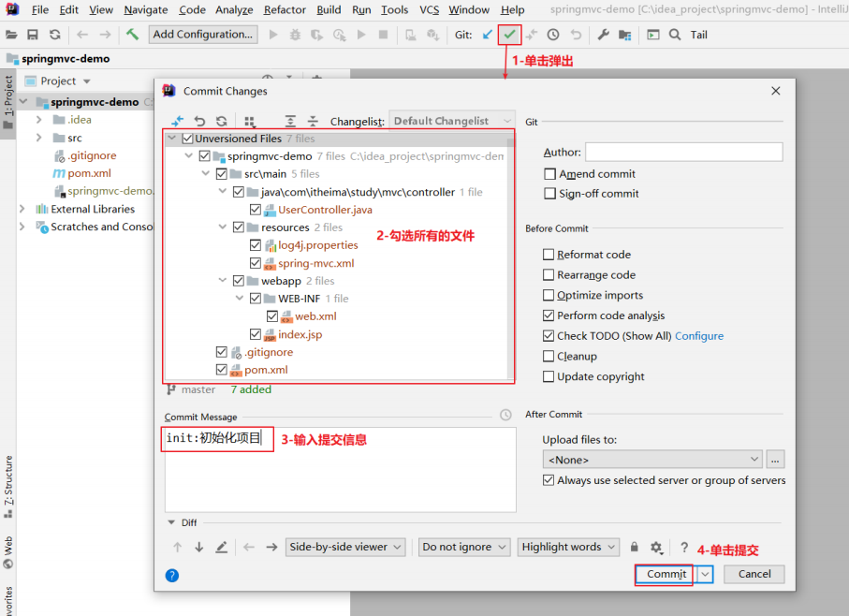Open the Commit button dropdown arrow
This screenshot has width=849, height=616.
705,574
